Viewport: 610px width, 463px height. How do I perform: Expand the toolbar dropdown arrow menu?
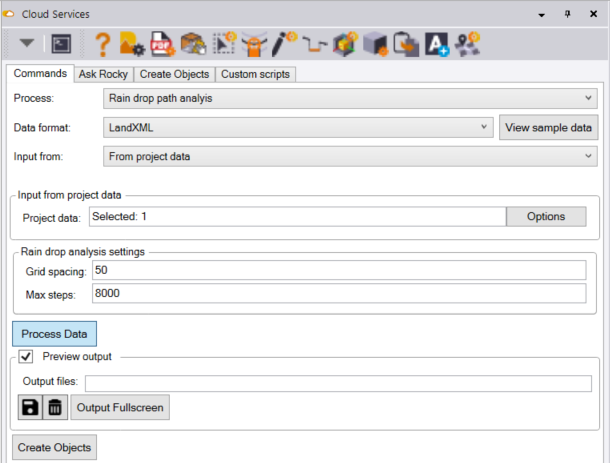(x=27, y=43)
